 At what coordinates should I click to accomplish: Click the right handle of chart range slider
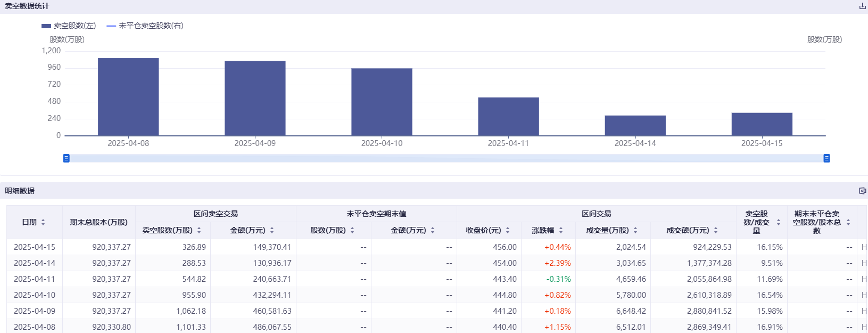(826, 158)
